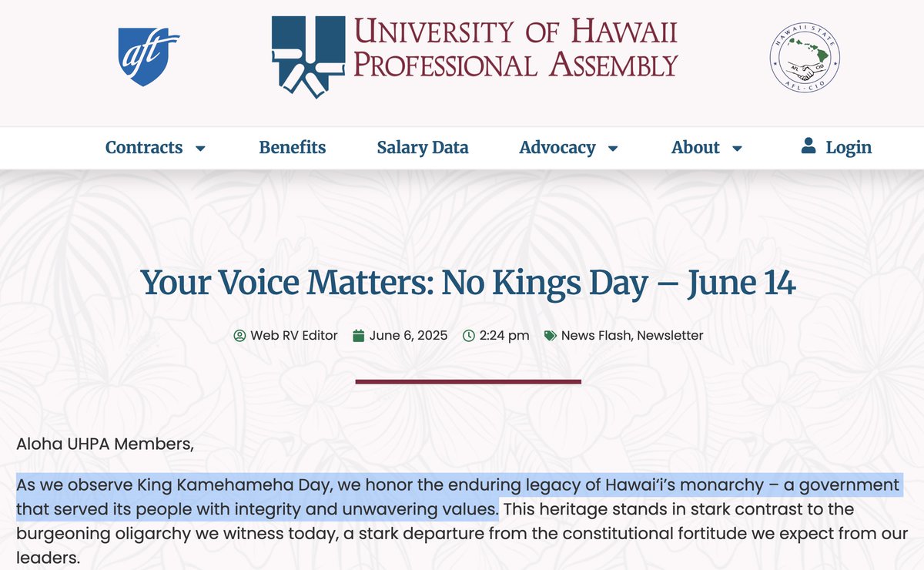Open the Contracts menu label
This screenshot has height=570, width=924.
[144, 147]
